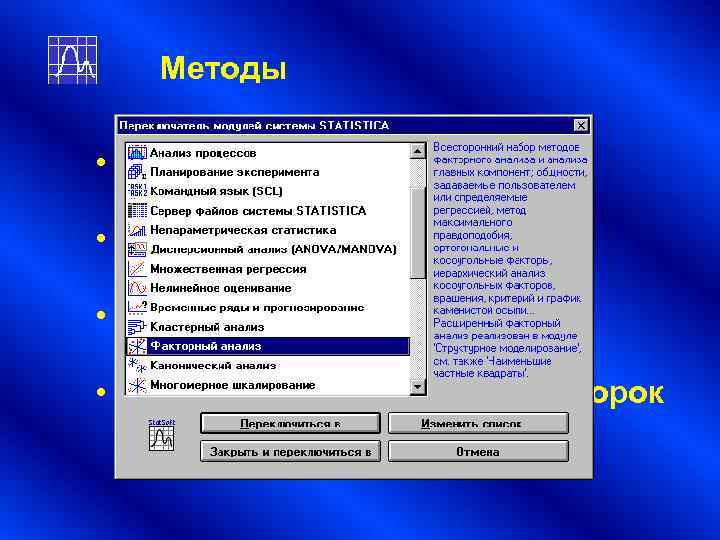
Task: Click the Нелинейное оценивание icon
Action: click(x=137, y=288)
